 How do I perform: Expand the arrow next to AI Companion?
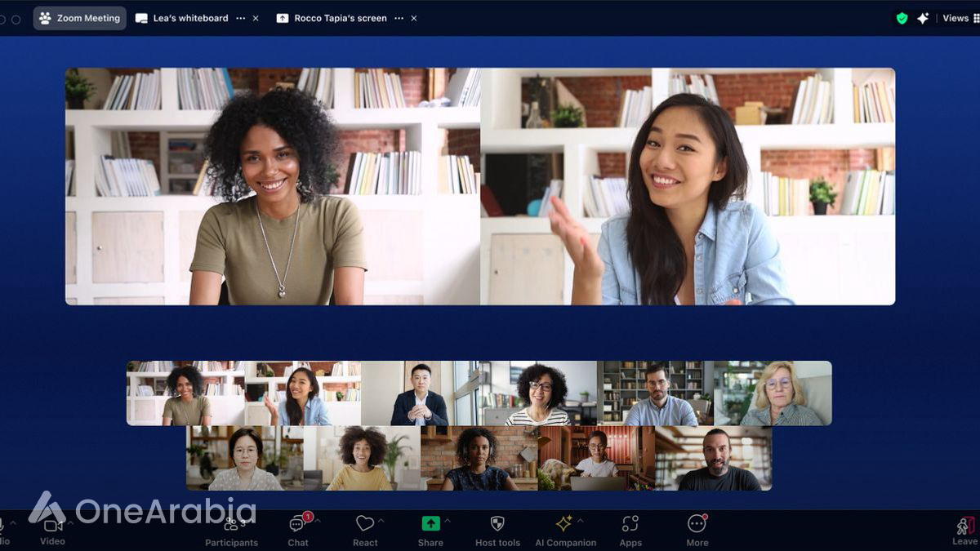[581, 520]
